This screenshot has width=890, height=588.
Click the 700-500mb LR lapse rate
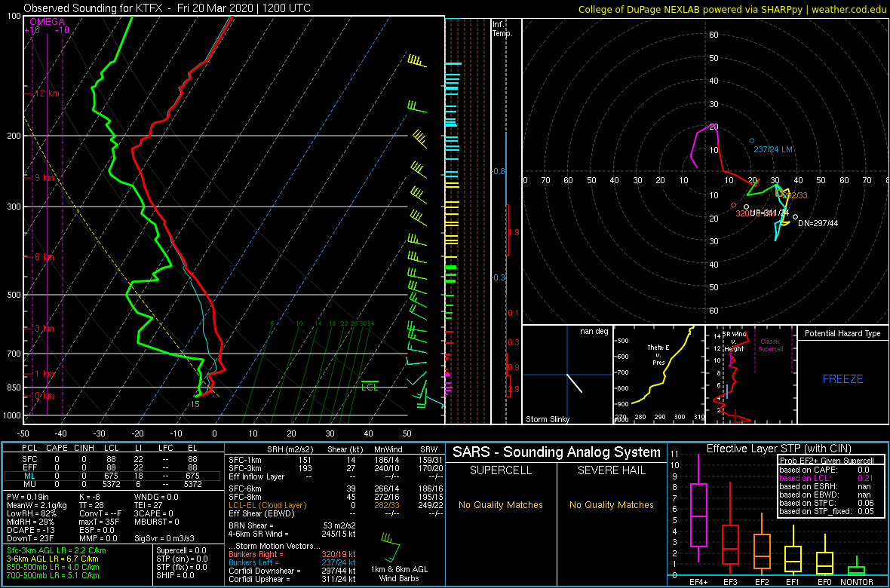(x=53, y=576)
